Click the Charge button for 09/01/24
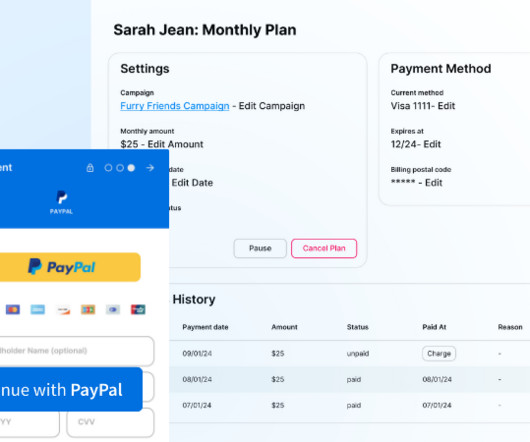 tap(439, 353)
